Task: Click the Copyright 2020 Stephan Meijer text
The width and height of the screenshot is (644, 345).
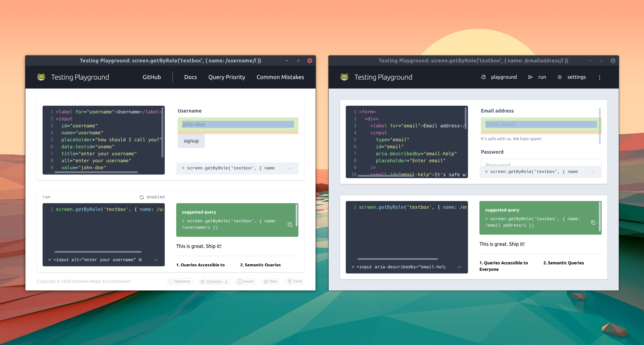Action: pos(84,281)
